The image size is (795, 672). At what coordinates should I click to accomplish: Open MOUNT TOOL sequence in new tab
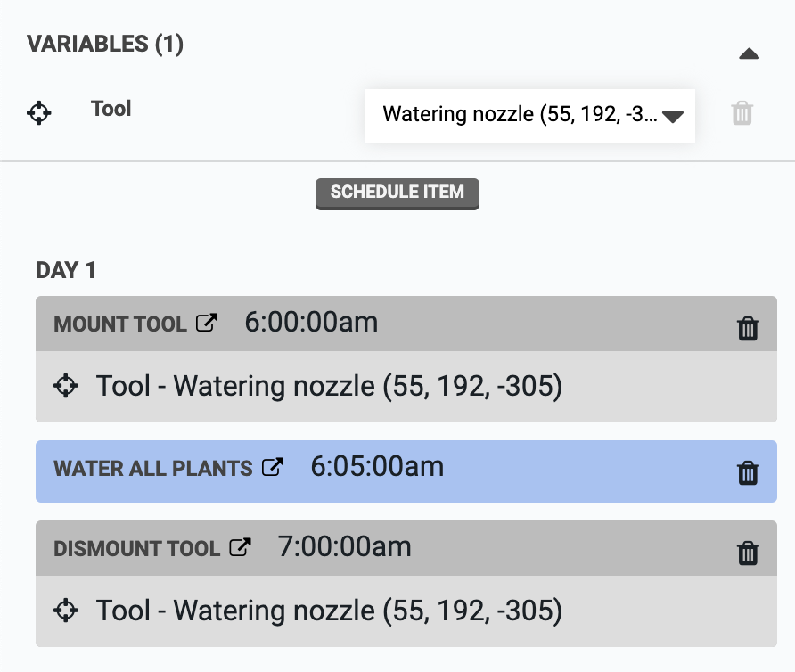(x=208, y=323)
